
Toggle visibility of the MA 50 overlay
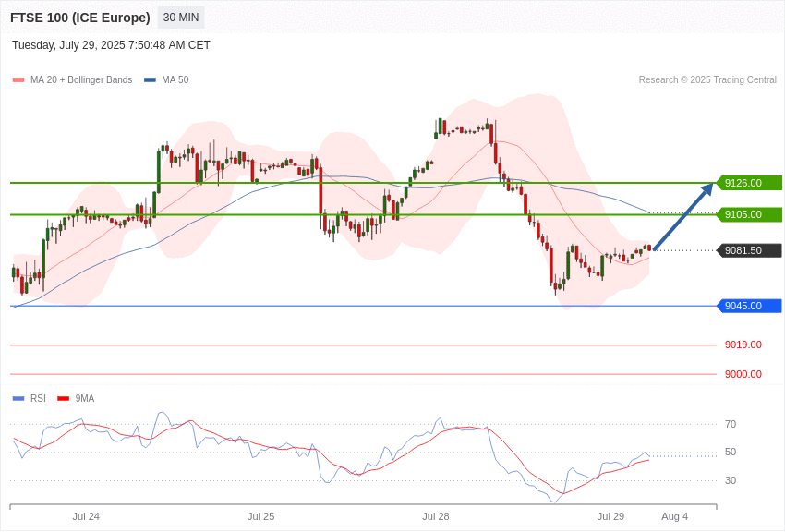coord(152,79)
